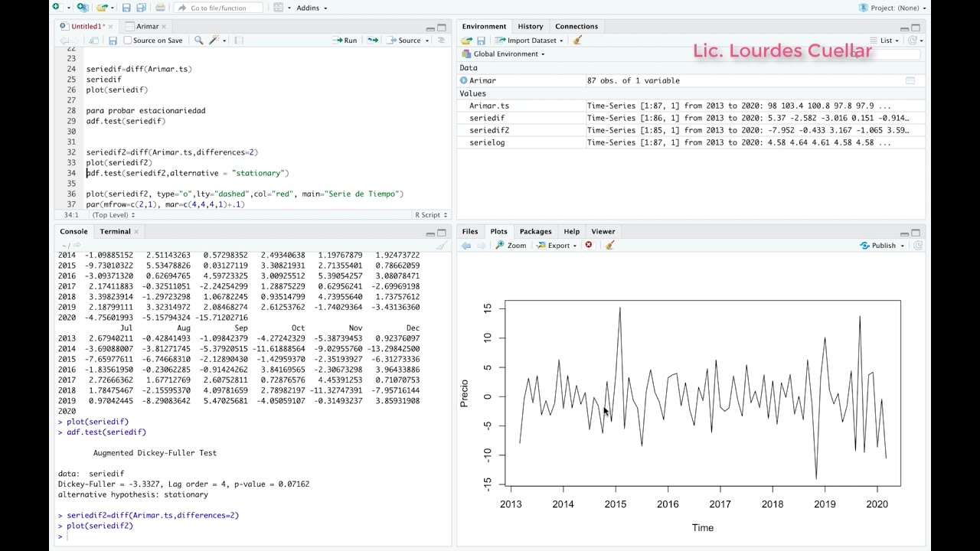Select the Environment tab

pos(484,26)
